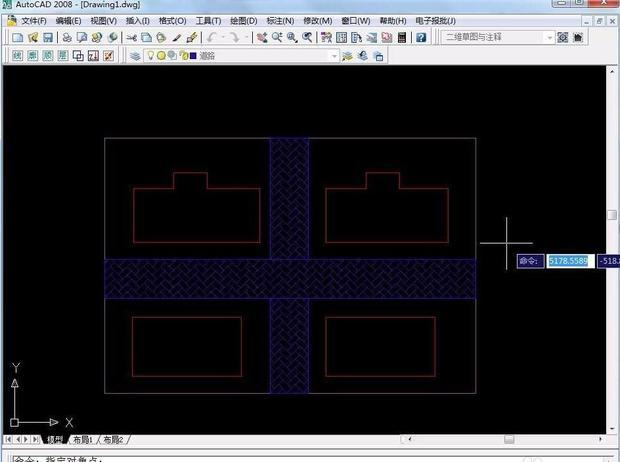Screen dimensions: 620x462
Task: Click the Undo arrow icon
Action: [212, 37]
